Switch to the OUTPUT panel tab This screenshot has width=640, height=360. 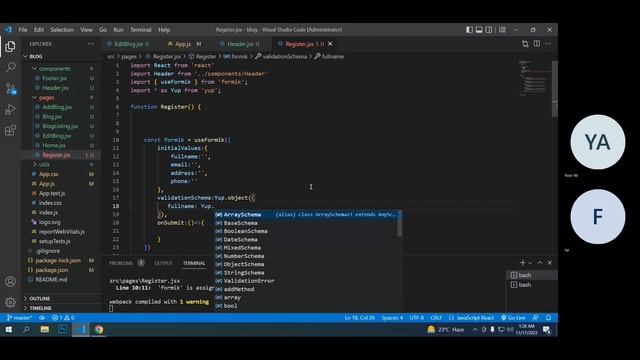164,263
